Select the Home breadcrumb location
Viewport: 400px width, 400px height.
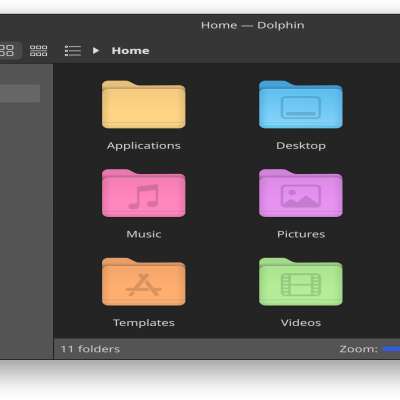[x=130, y=51]
